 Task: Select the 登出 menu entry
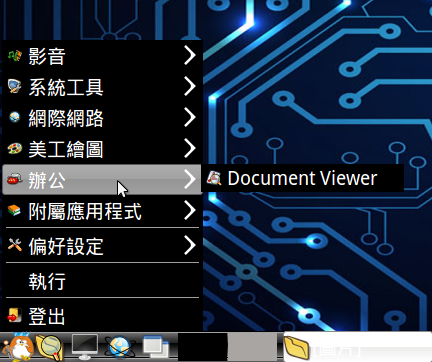[103, 315]
